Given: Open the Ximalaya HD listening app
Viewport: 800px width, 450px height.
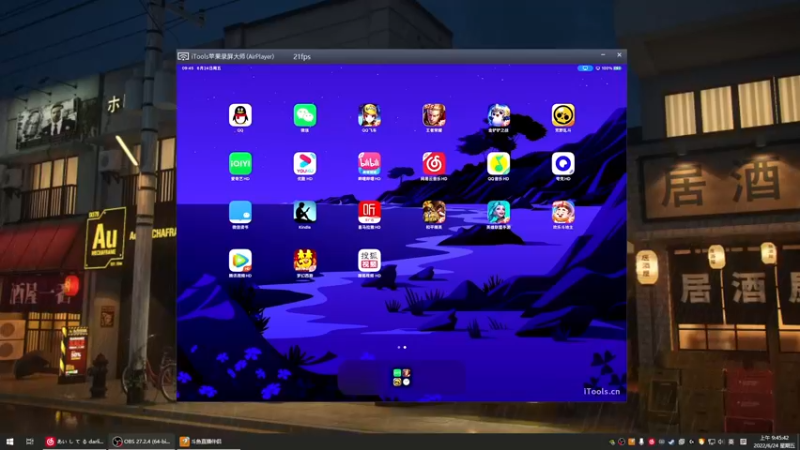Looking at the screenshot, I should 369,212.
